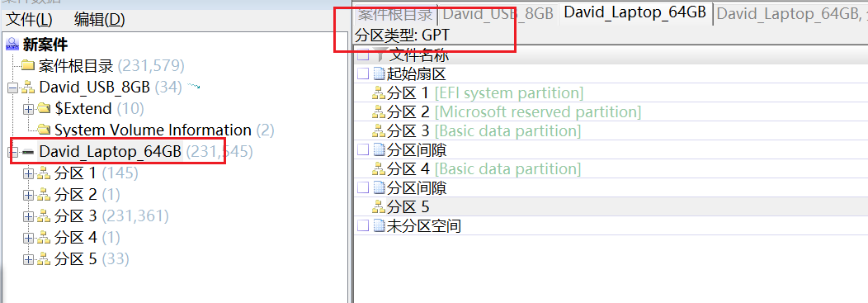868x303 pixels.
Task: Select the System Volume Information folder label
Action: click(153, 130)
